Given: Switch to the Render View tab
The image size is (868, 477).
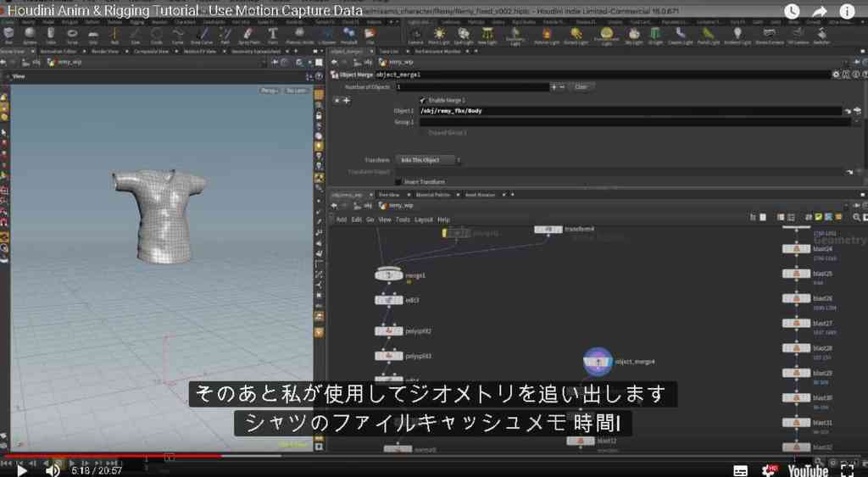Looking at the screenshot, I should click(x=105, y=51).
